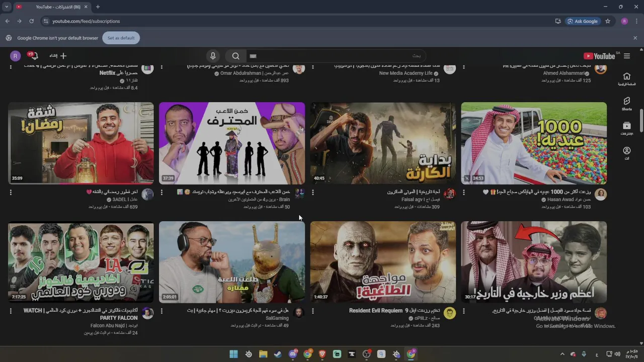Open the YouTube hamburger guide menu
This screenshot has width=644, height=362.
click(627, 56)
